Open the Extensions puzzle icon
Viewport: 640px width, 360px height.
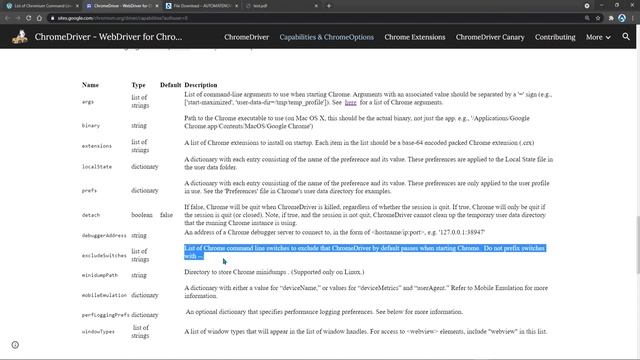point(611,18)
